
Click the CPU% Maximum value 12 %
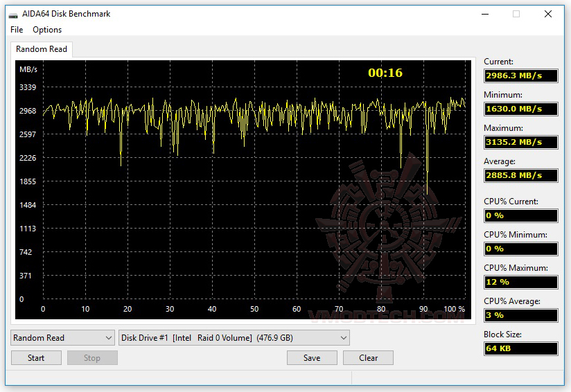(x=520, y=282)
